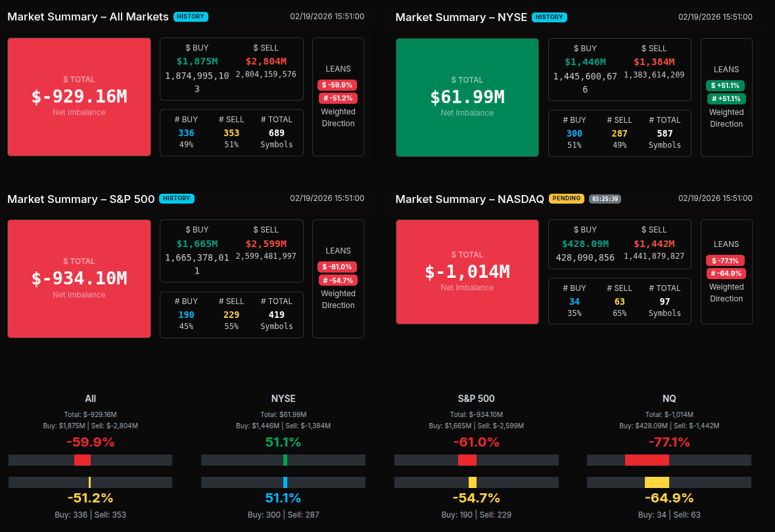Open the $-934.10M S&P 500 imbalance tile
775x532 pixels.
(x=80, y=278)
